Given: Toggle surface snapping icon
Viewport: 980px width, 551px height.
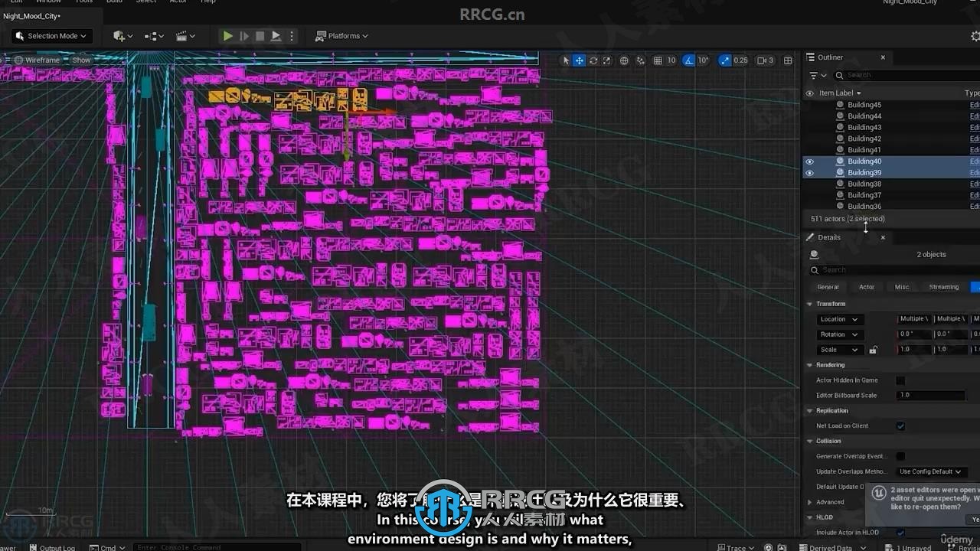Looking at the screenshot, I should (x=641, y=60).
